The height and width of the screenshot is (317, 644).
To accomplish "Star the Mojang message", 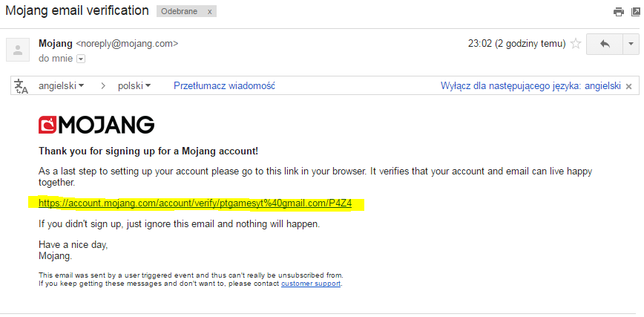I will (576, 44).
